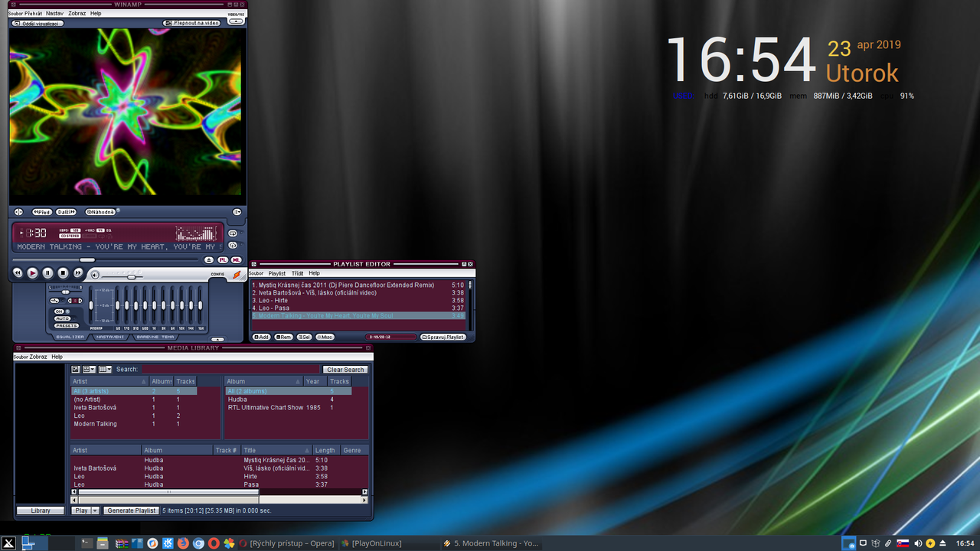Toggle playlist editor with PL button
The width and height of the screenshot is (980, 551).
223,260
